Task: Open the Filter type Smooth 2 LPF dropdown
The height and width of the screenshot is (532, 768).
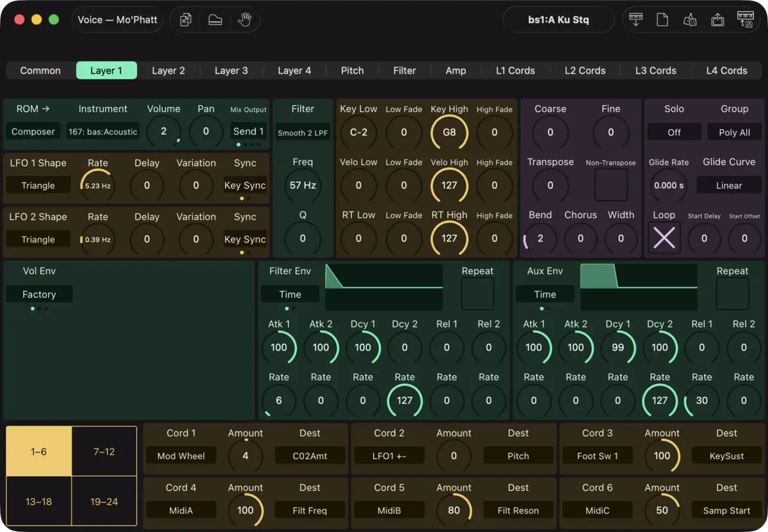Action: (x=303, y=133)
